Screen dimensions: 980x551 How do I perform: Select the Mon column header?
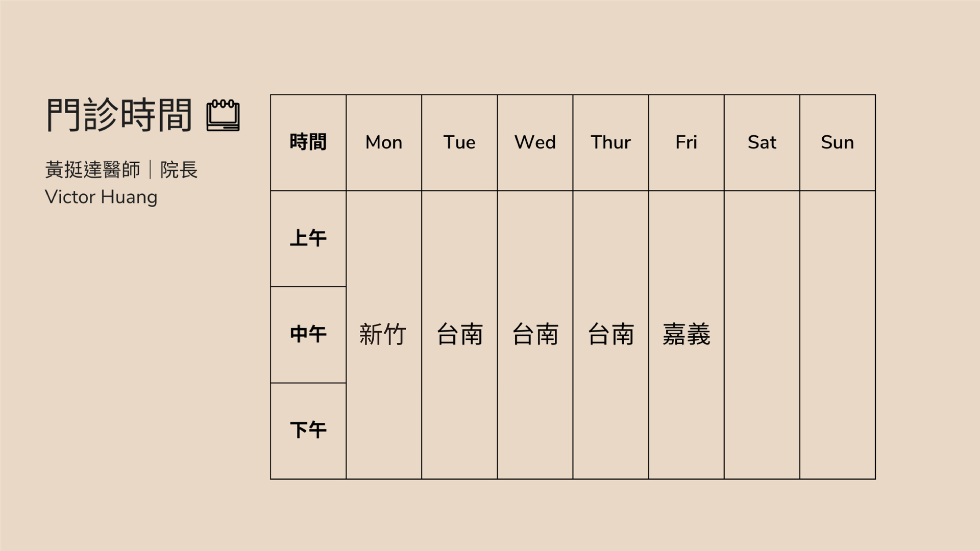pyautogui.click(x=383, y=142)
